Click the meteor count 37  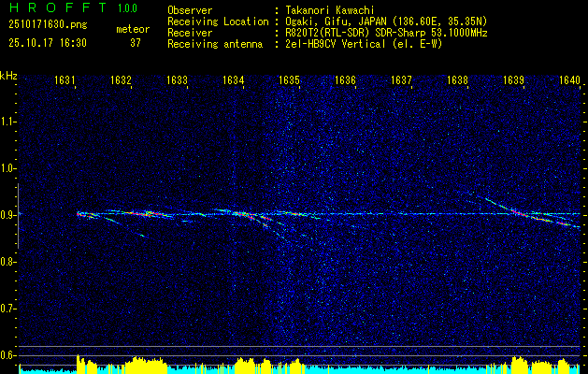click(x=136, y=43)
